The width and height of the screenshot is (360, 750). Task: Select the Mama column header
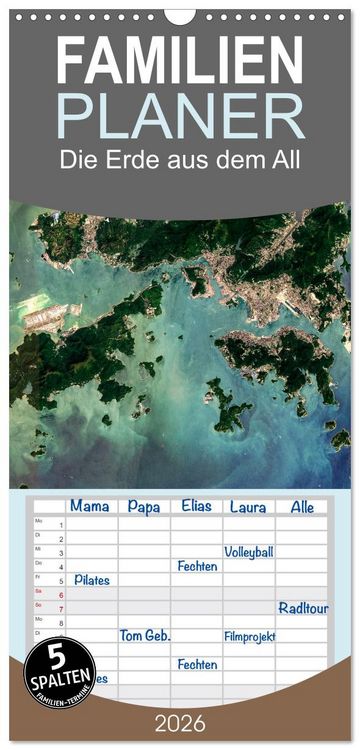point(90,507)
